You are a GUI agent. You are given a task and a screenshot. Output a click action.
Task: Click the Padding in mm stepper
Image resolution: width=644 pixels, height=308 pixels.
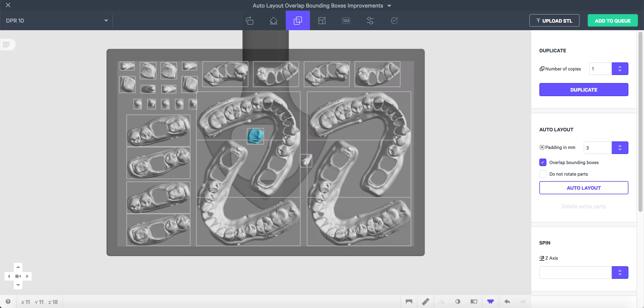(x=620, y=148)
